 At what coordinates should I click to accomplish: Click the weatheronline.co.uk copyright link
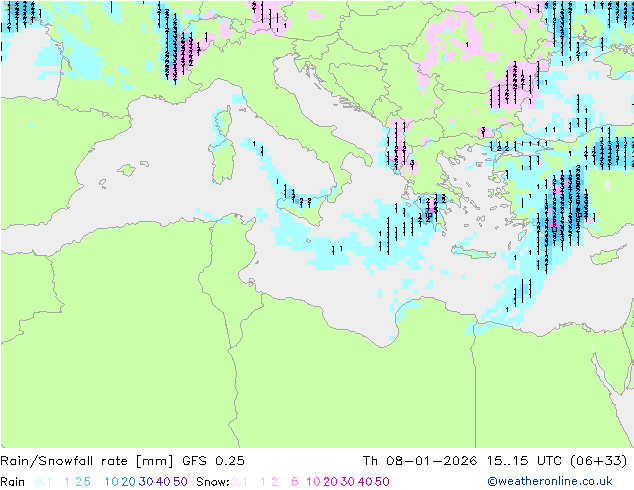(x=550, y=481)
